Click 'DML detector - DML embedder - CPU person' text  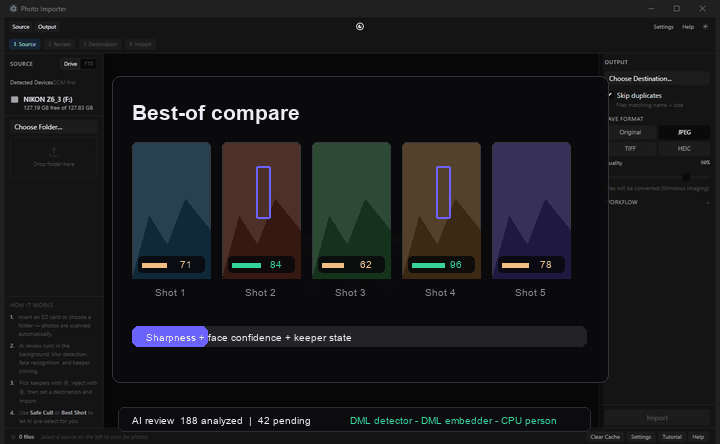453,421
